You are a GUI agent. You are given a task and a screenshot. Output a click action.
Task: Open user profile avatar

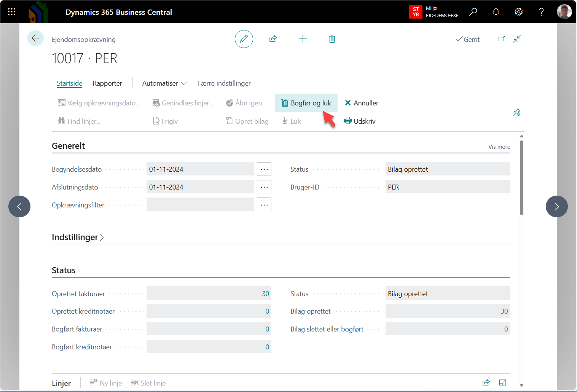(x=564, y=12)
